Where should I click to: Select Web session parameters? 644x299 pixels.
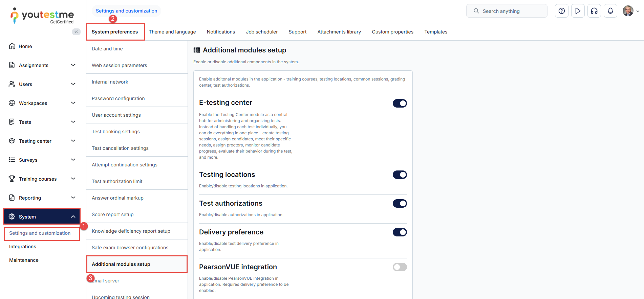pyautogui.click(x=137, y=65)
